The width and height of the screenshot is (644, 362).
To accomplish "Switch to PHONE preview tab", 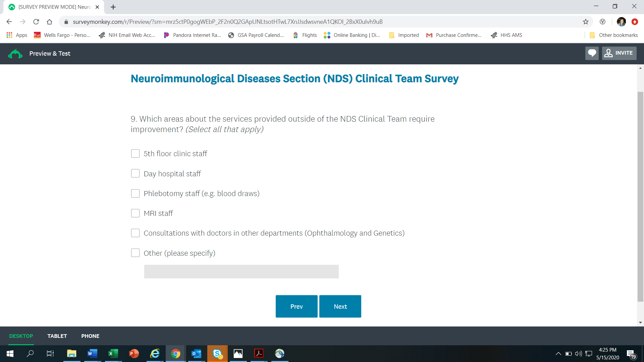I will pos(90,336).
